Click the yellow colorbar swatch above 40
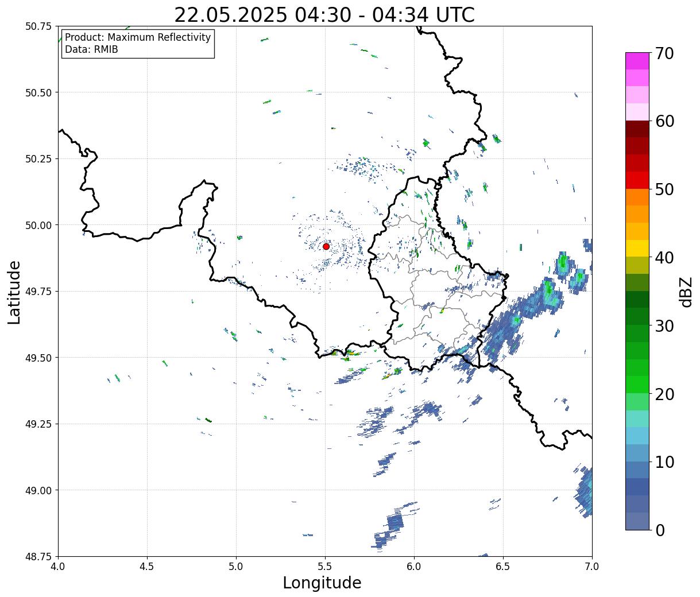The width and height of the screenshot is (700, 597). (637, 248)
